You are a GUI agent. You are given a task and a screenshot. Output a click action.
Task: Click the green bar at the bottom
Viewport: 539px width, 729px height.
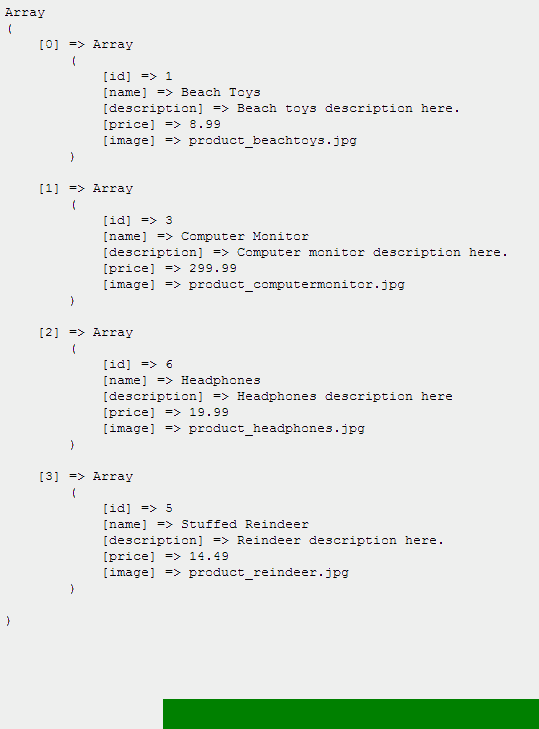[351, 714]
